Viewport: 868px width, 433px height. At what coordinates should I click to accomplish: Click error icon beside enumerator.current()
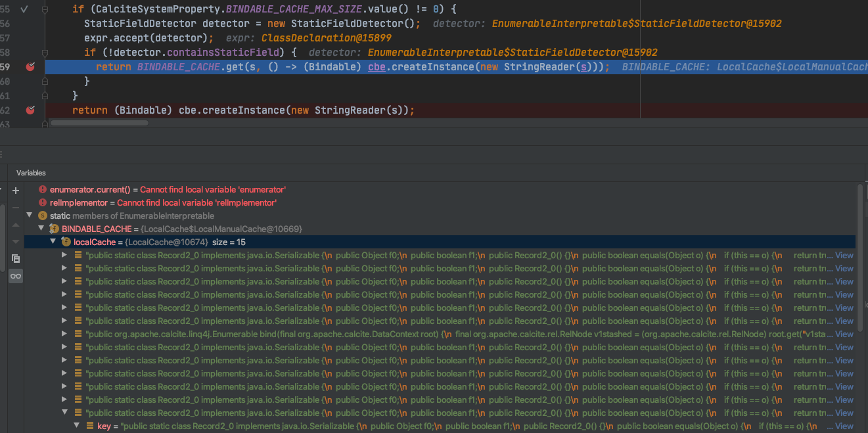[43, 190]
